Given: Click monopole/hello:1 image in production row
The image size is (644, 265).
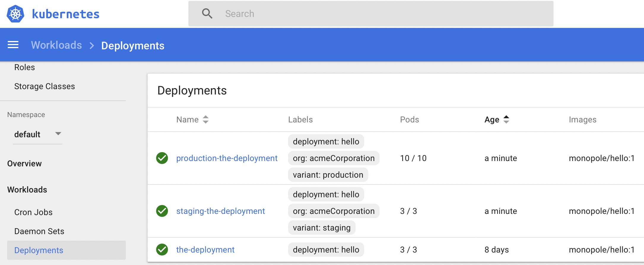Looking at the screenshot, I should click(x=602, y=158).
